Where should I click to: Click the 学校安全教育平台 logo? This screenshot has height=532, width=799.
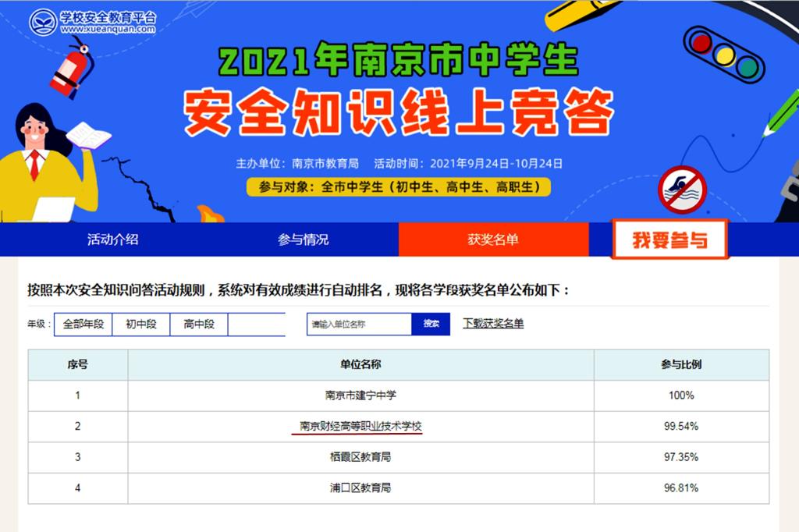point(93,22)
